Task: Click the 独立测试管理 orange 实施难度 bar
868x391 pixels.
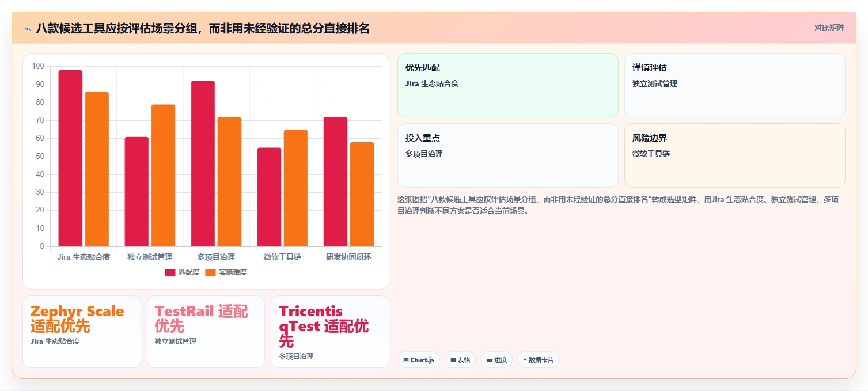Action: click(x=163, y=176)
